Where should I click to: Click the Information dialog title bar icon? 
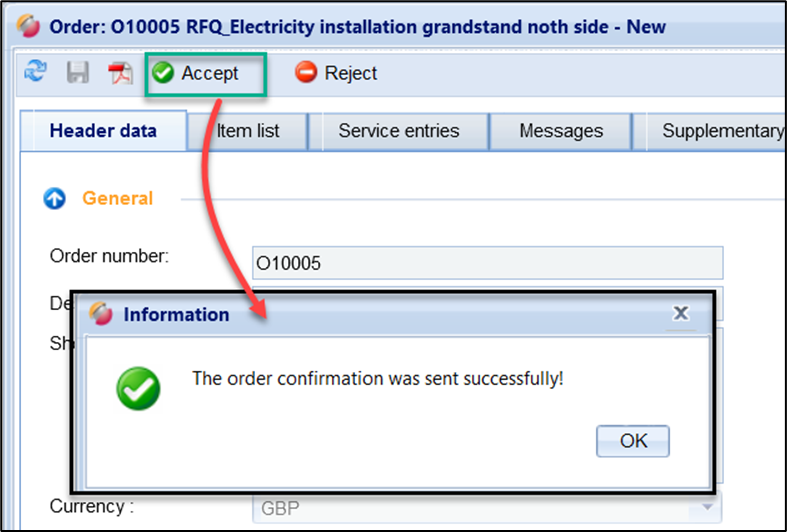[101, 314]
